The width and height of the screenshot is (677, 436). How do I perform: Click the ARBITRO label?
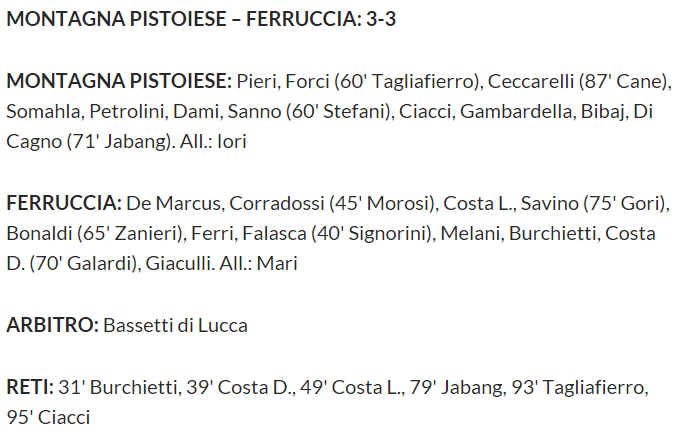53,325
